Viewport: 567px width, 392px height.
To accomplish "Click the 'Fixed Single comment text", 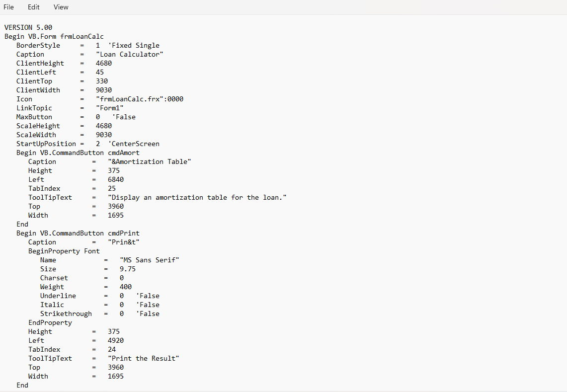I will (x=134, y=45).
